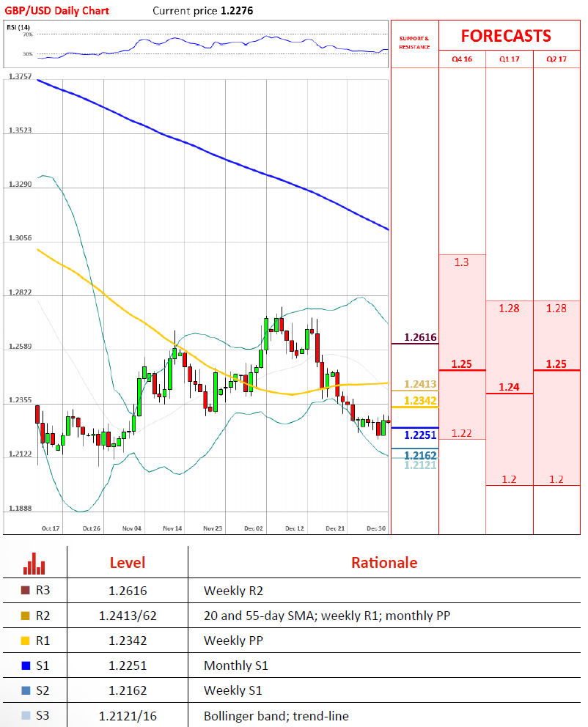Click the 1.2 low in Q2 17 column
This screenshot has height=727, width=588.
[x=556, y=479]
